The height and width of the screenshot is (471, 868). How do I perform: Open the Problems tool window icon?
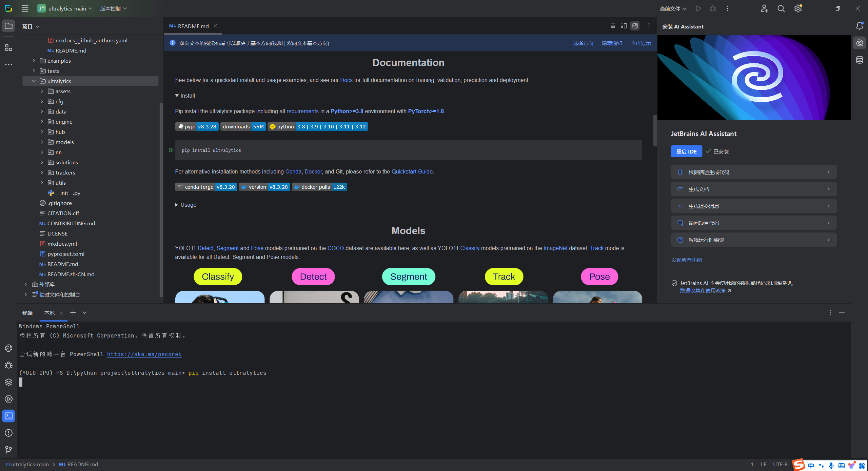pos(8,433)
